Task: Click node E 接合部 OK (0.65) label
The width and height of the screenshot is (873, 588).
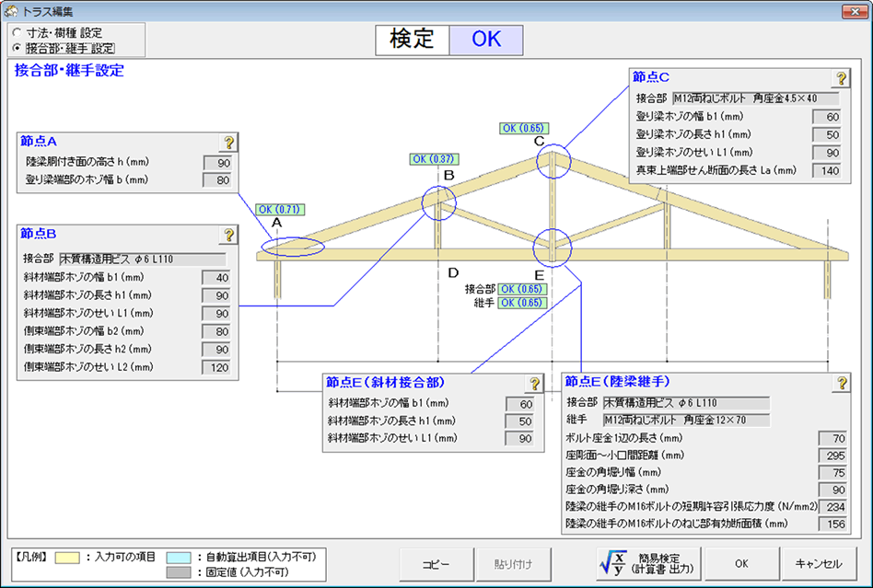Action: click(x=522, y=289)
